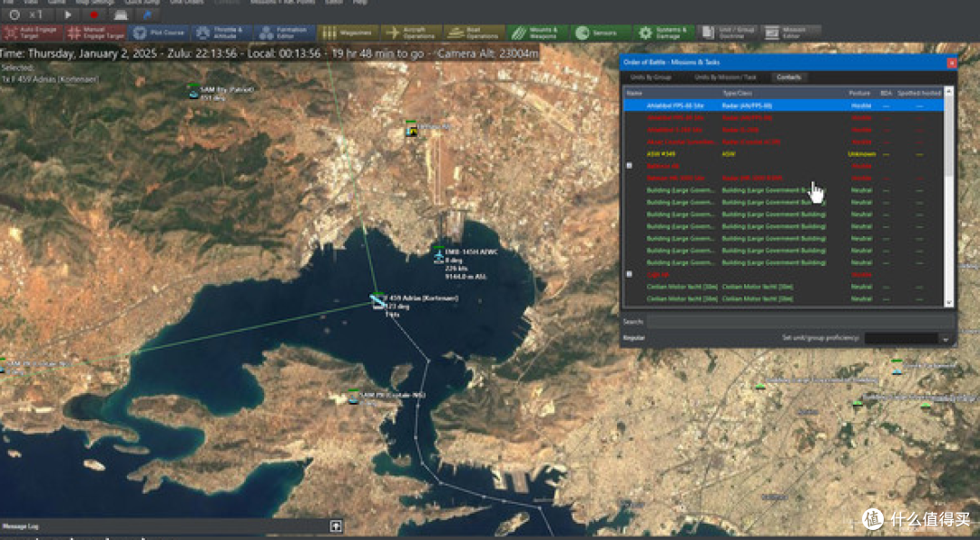980x540 pixels.
Task: Open the unit/group proficiency dropdown arrow
Action: tap(946, 339)
